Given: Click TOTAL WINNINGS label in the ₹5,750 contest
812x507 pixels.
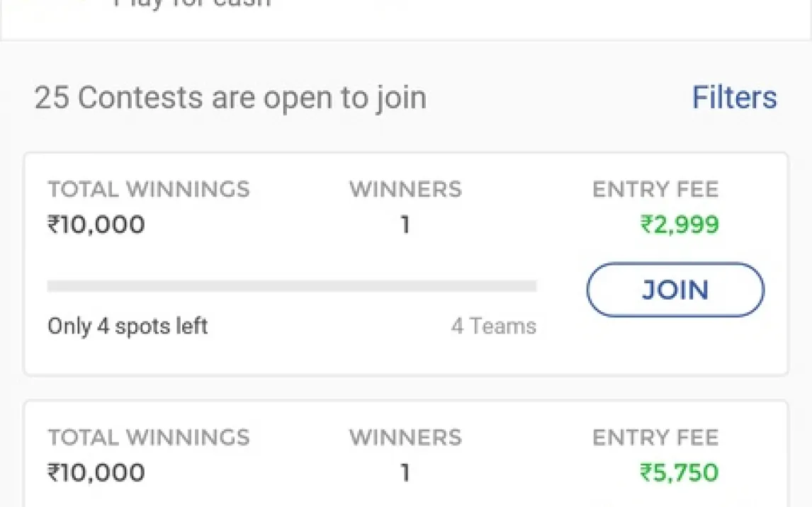Looking at the screenshot, I should tap(149, 438).
